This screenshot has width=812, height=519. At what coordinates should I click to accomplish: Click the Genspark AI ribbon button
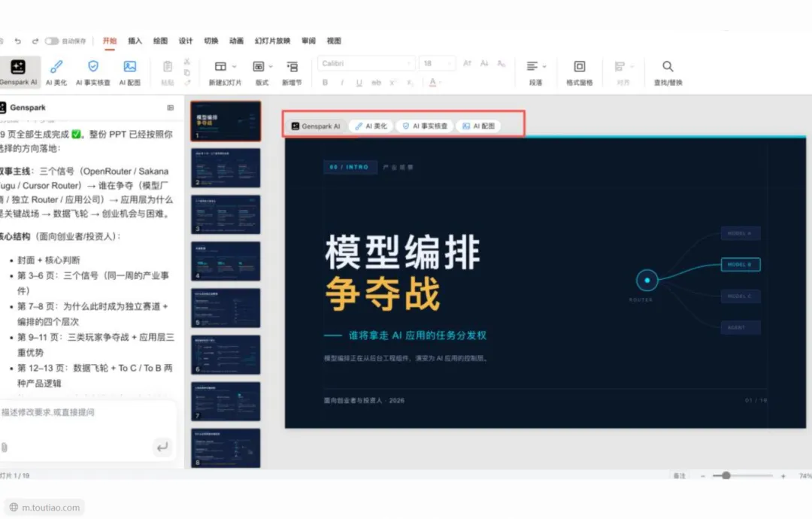pos(19,72)
